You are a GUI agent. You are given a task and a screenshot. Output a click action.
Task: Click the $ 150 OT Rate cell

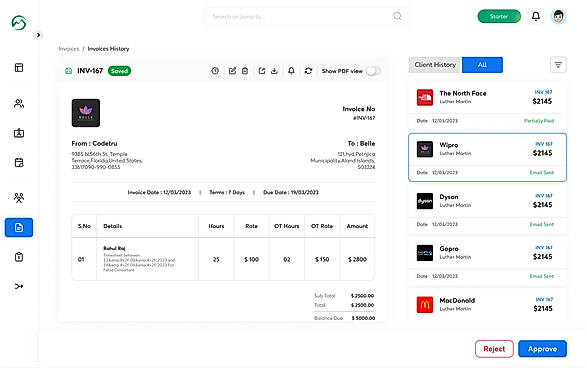(322, 259)
